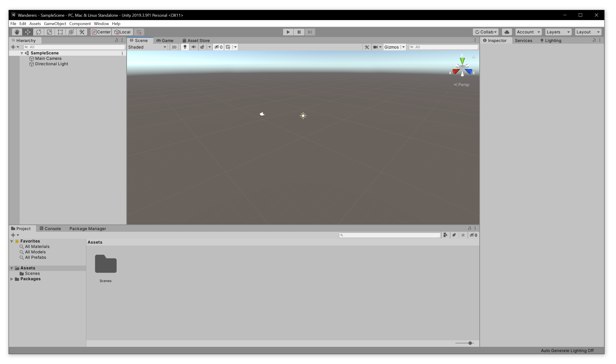Select the Directional Light sun gizmo

pyautogui.click(x=303, y=116)
